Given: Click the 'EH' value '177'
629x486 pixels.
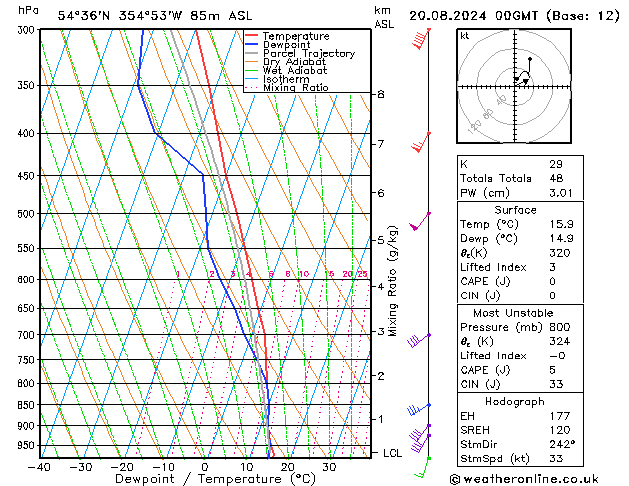Looking at the screenshot, I should [x=560, y=416].
